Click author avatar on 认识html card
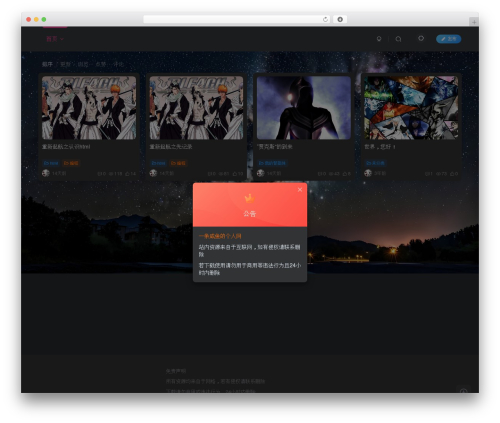 click(46, 173)
